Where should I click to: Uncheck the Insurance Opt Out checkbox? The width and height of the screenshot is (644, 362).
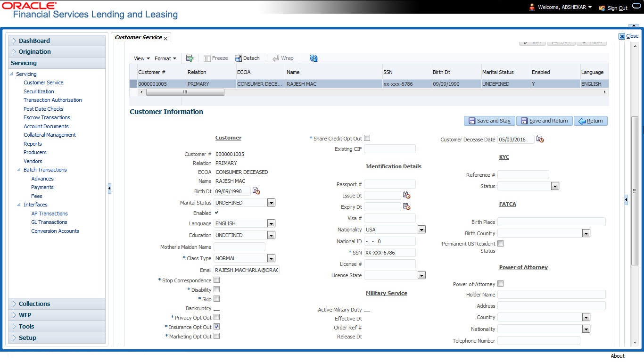217,327
